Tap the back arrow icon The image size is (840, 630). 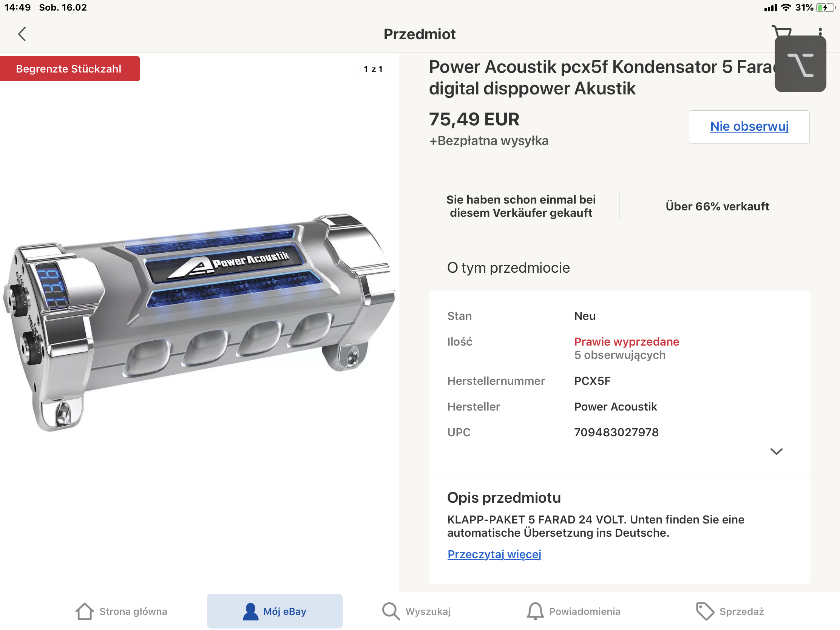click(x=22, y=34)
